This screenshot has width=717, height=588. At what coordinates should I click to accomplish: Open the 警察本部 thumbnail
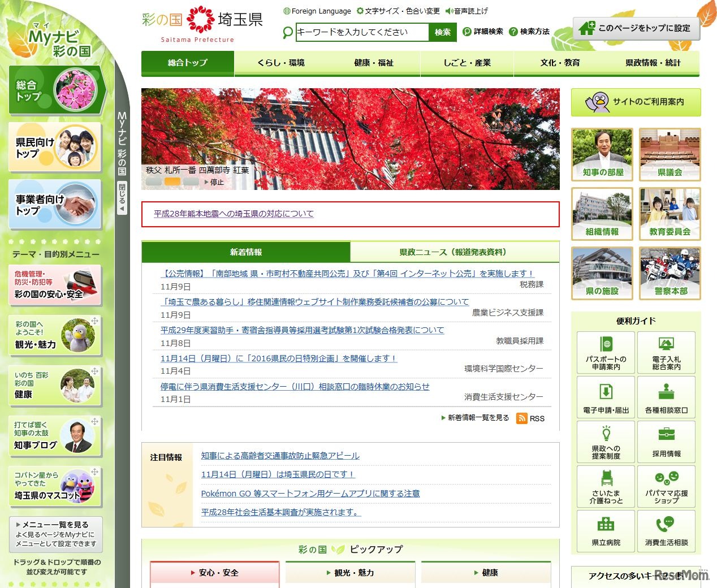(x=670, y=273)
